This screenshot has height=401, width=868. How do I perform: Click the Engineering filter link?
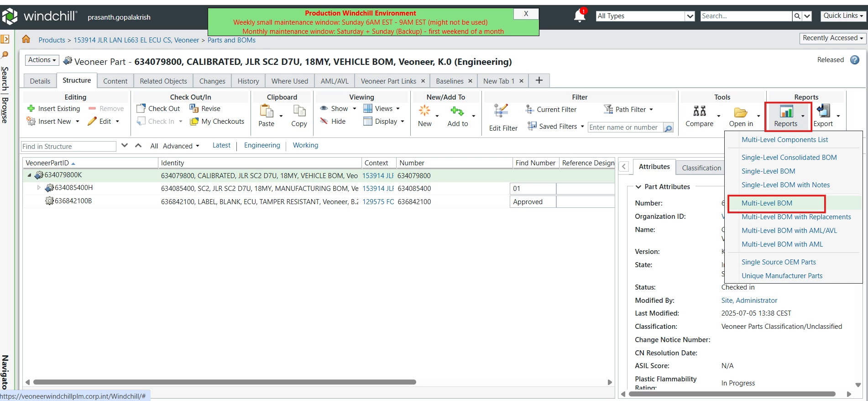click(x=262, y=145)
